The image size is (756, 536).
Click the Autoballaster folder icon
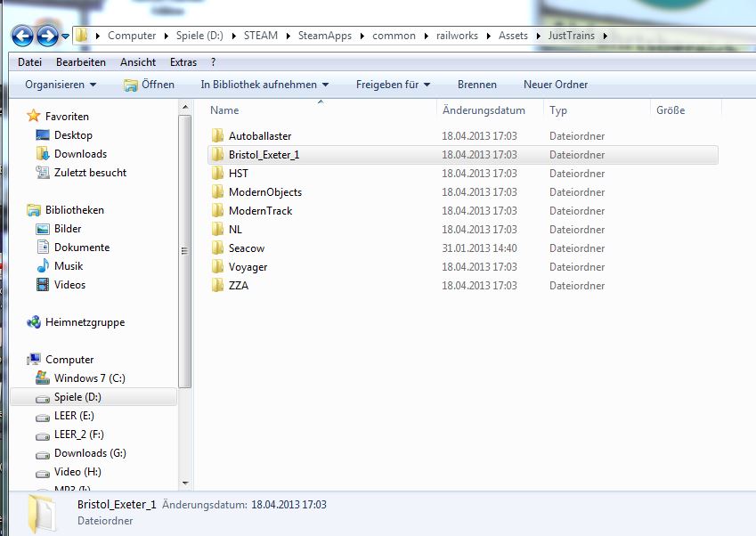point(217,135)
